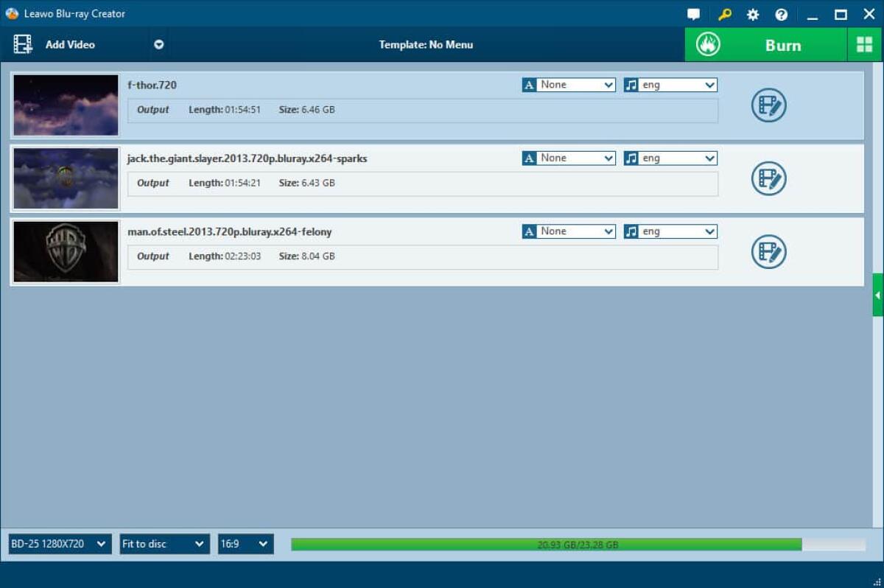884x588 pixels.
Task: Click the feedback message icon in title bar
Action: 693,14
